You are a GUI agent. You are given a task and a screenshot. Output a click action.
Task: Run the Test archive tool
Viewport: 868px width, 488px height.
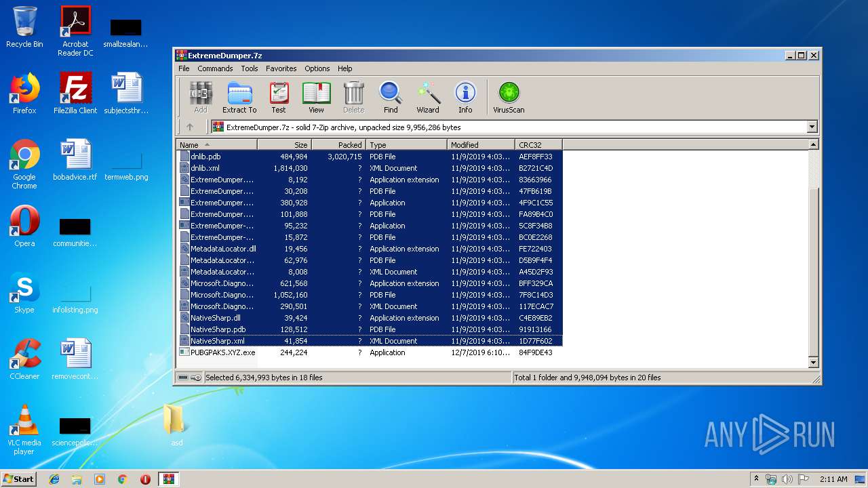[279, 98]
